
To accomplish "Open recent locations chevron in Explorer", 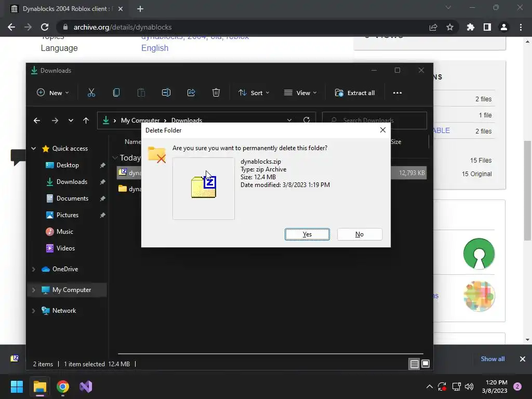I will pyautogui.click(x=71, y=121).
